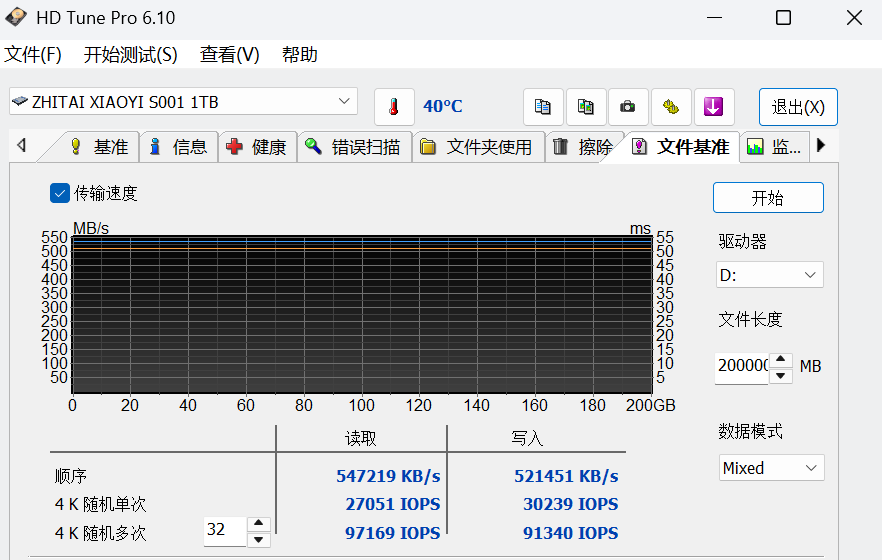Viewport: 882px width, 560px height.
Task: Click the camera save screenshot icon
Action: coord(628,107)
